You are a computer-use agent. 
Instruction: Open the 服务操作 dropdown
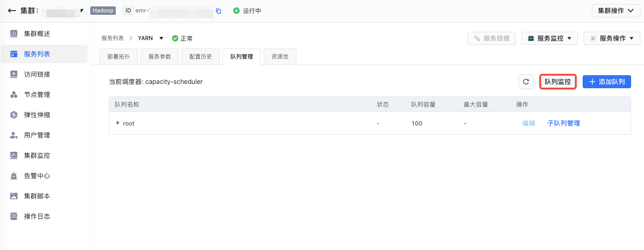click(x=612, y=38)
